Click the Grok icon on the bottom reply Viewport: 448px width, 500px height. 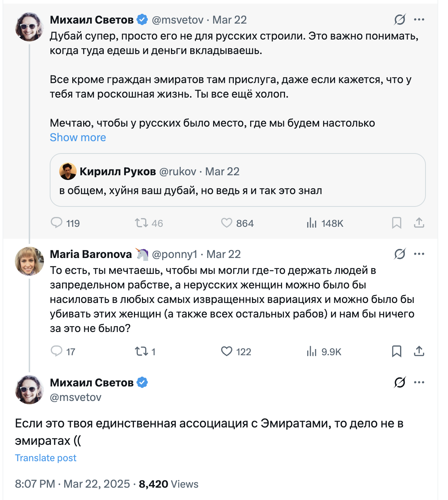pyautogui.click(x=400, y=382)
